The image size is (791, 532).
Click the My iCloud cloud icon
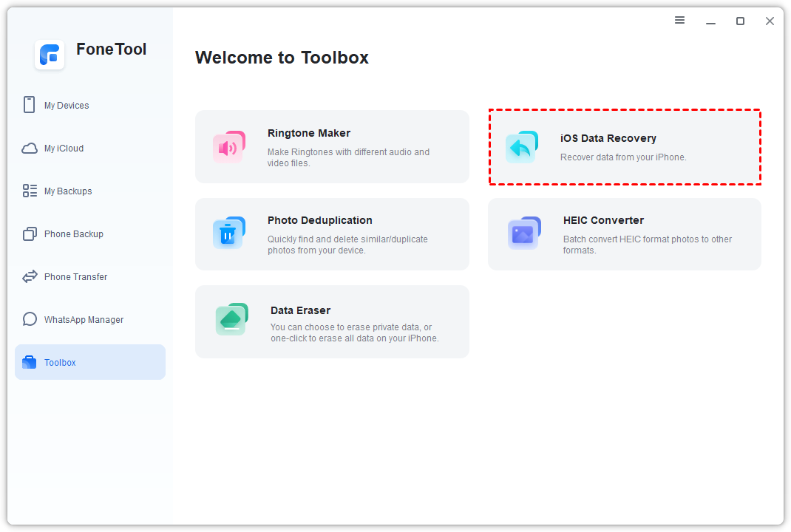[x=30, y=149]
